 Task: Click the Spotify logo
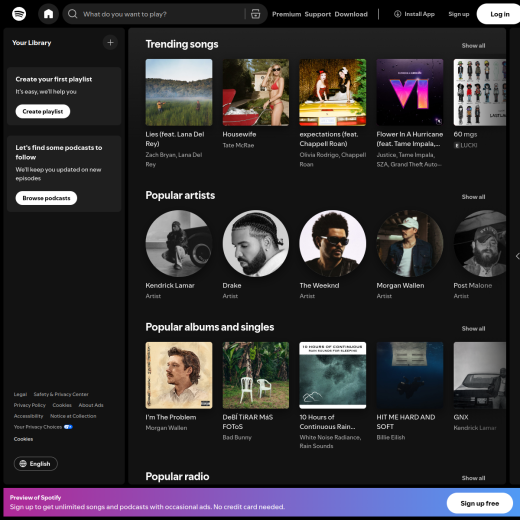point(19,14)
